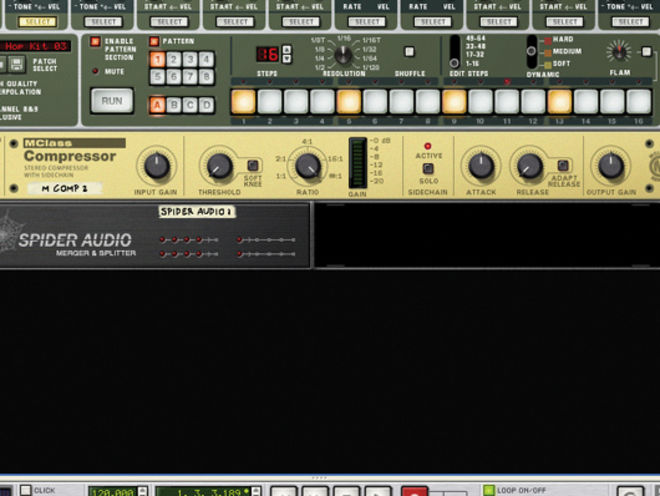The height and width of the screenshot is (496, 660).
Task: Toggle step 12 button
Action: pyautogui.click(x=533, y=101)
